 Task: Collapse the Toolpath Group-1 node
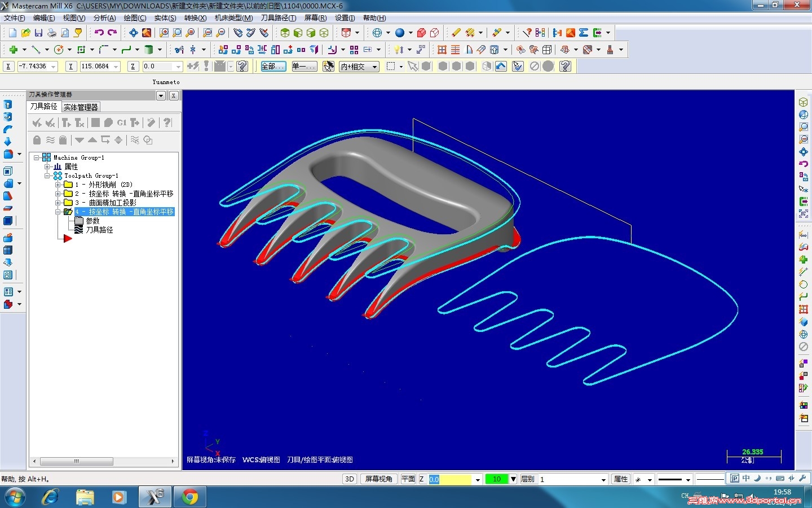47,176
